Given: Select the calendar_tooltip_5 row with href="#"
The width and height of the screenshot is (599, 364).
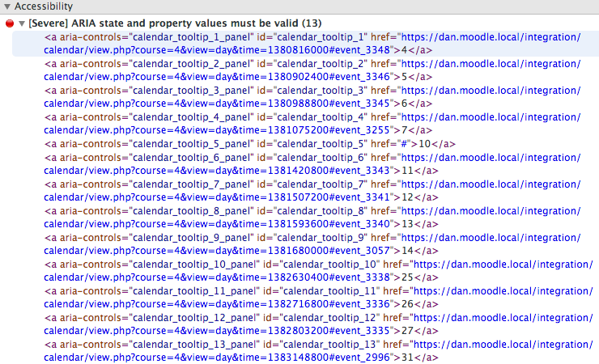Looking at the screenshot, I should [306, 144].
